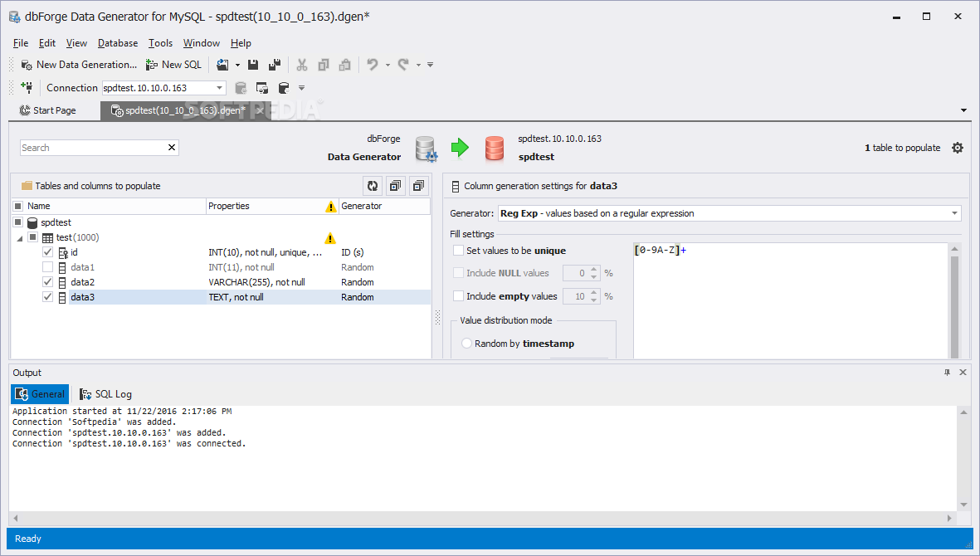This screenshot has width=980, height=556.
Task: Open the View menu
Action: (76, 43)
